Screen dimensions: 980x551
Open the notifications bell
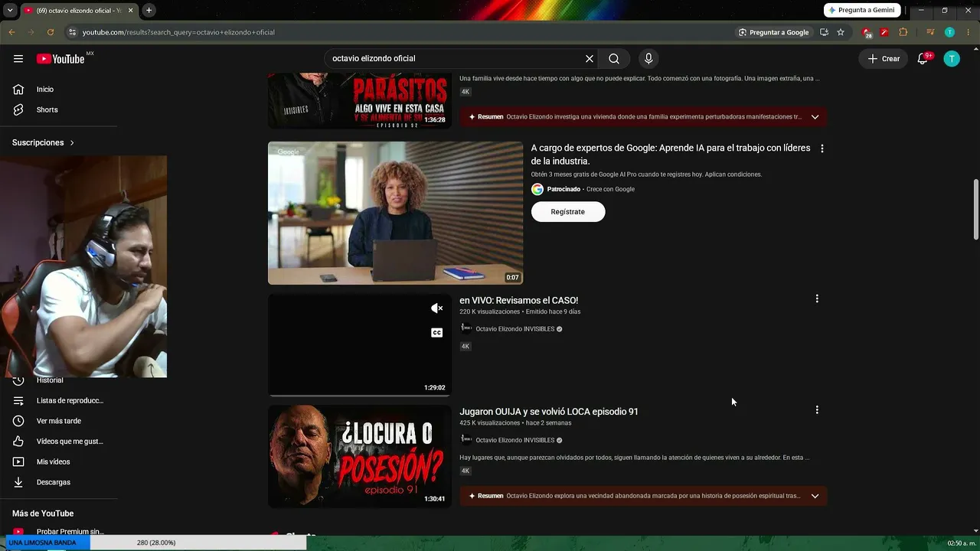[923, 59]
